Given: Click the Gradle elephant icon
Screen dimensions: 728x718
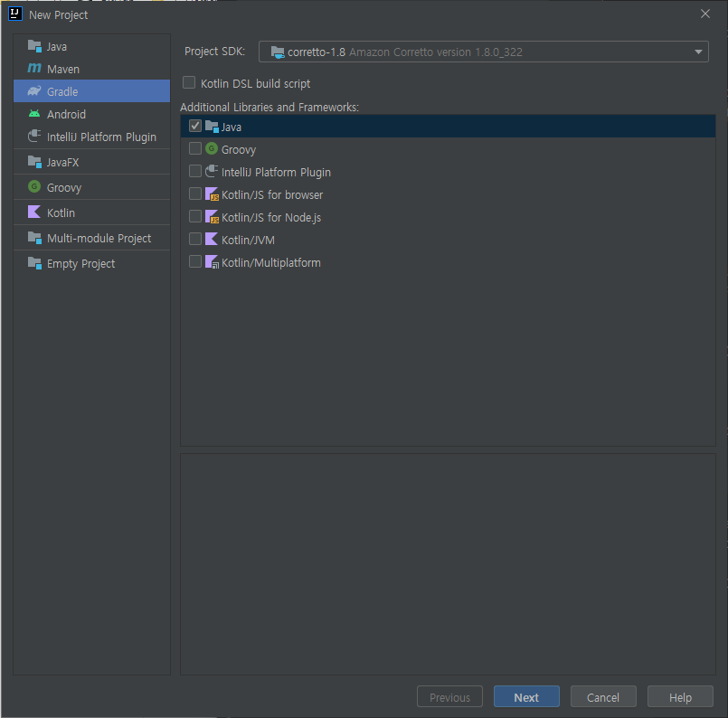Looking at the screenshot, I should coord(34,91).
